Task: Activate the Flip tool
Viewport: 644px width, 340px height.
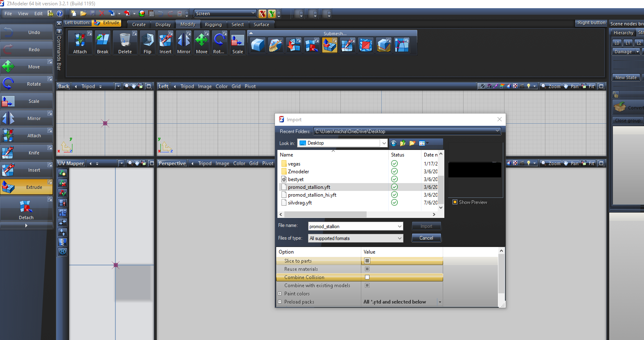Action: tap(147, 43)
